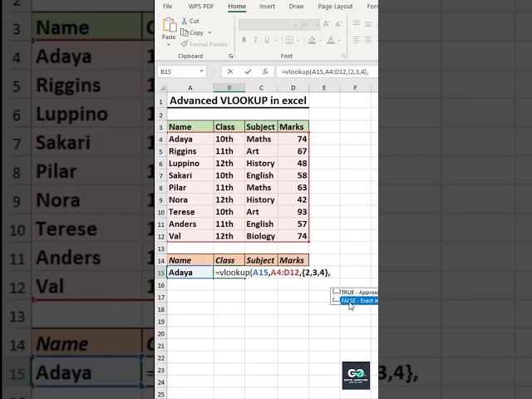Open the Name Box dropdown next to B15
Viewport: 532px width, 399px height.
tap(201, 71)
